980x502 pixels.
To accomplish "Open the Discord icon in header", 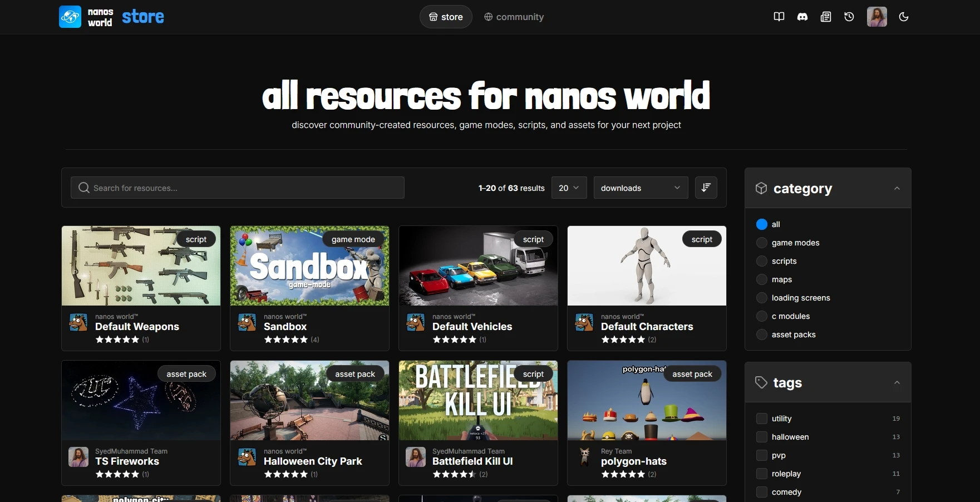I will (802, 17).
